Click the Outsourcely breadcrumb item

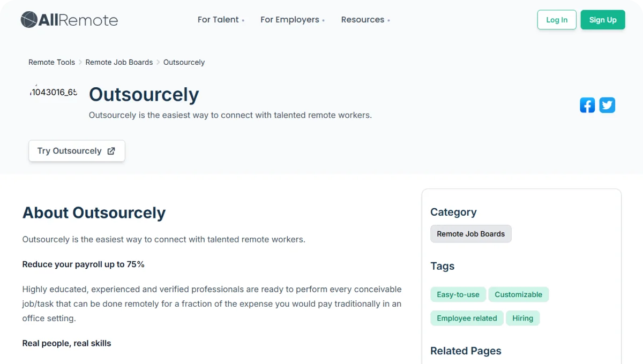click(x=184, y=62)
